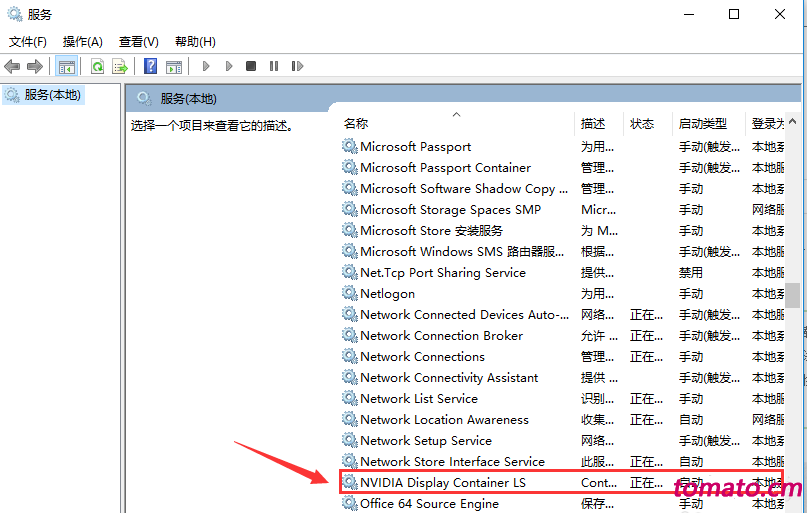The image size is (807, 513).
Task: Click the Export List toolbar icon
Action: pyautogui.click(x=119, y=66)
